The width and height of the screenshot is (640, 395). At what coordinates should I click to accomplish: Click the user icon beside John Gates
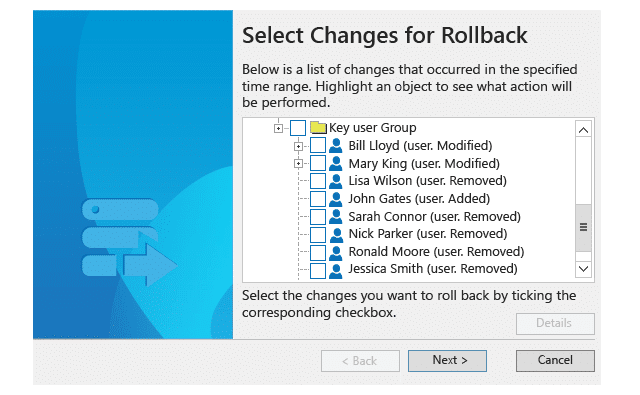(336, 199)
